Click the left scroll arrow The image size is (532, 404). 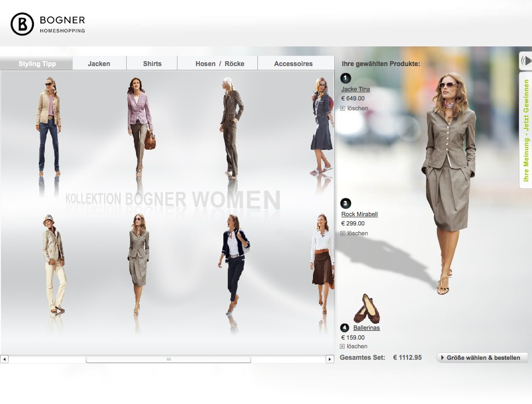point(4,359)
